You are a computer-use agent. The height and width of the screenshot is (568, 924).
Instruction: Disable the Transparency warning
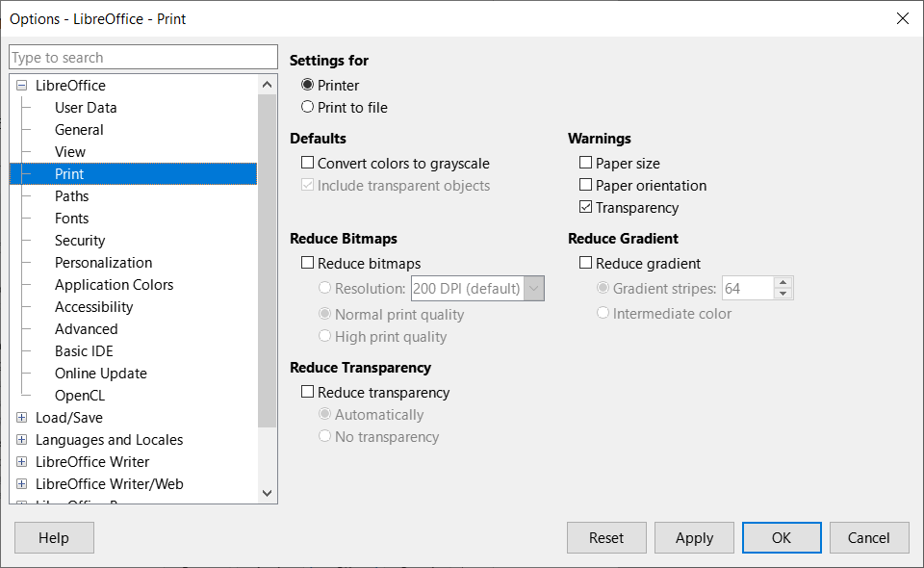tap(583, 207)
